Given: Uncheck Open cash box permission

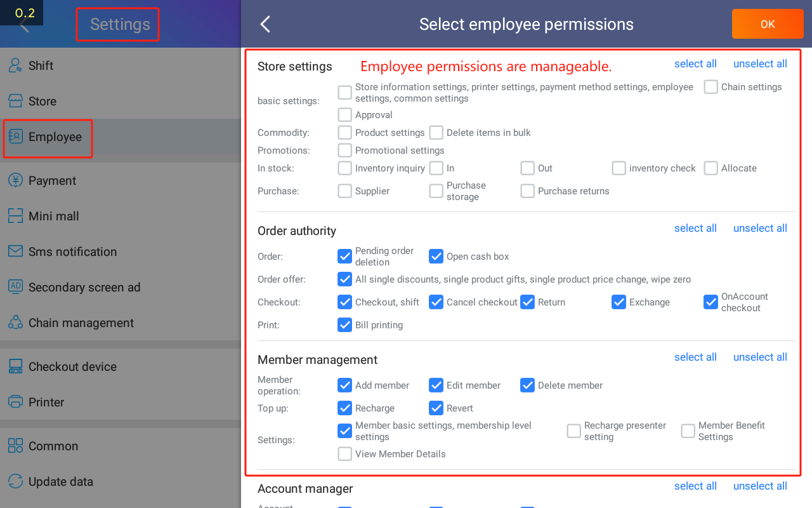Looking at the screenshot, I should point(436,257).
